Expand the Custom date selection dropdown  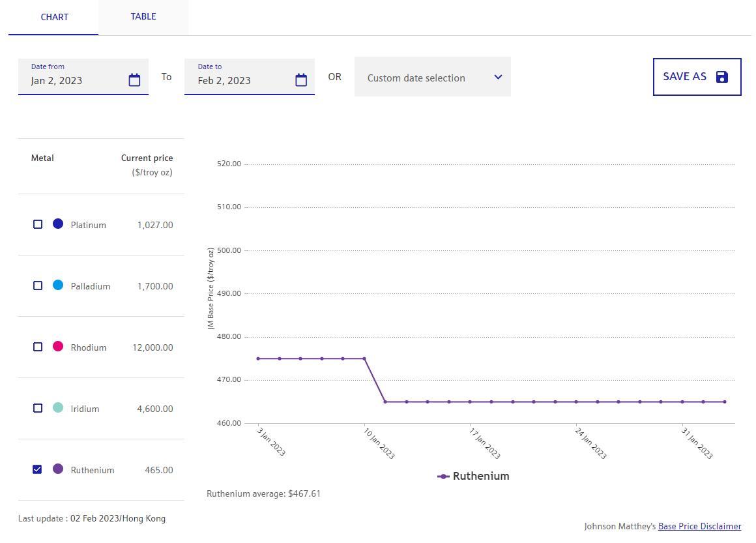pyautogui.click(x=431, y=78)
